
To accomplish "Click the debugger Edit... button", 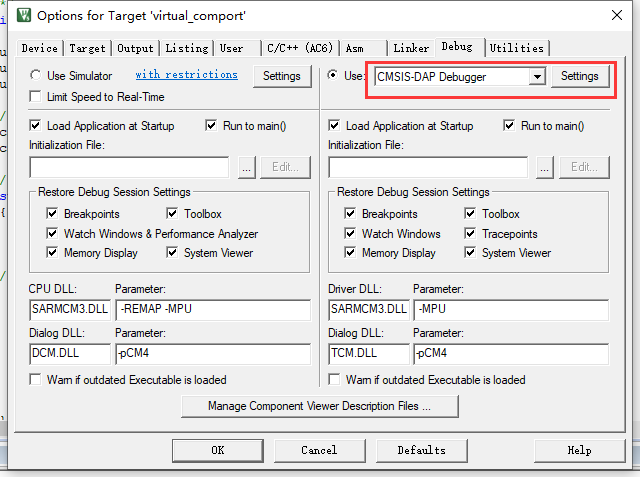I will 584,167.
